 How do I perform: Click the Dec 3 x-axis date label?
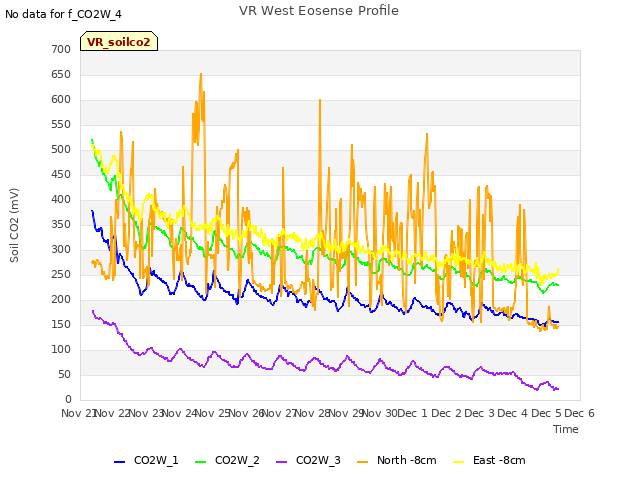click(479, 413)
